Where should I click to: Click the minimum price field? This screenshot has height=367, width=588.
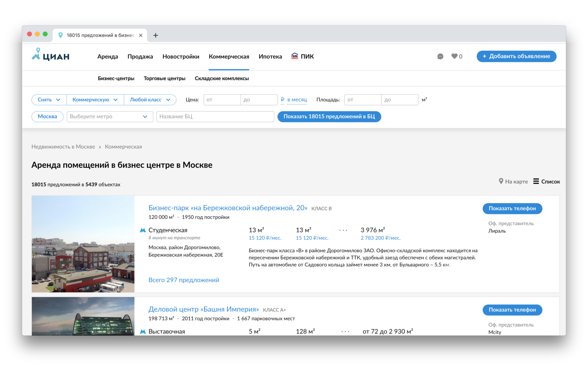point(222,100)
